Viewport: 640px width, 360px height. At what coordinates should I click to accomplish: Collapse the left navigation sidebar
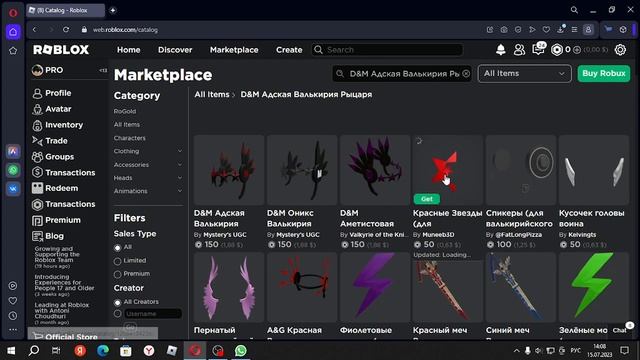[103, 70]
